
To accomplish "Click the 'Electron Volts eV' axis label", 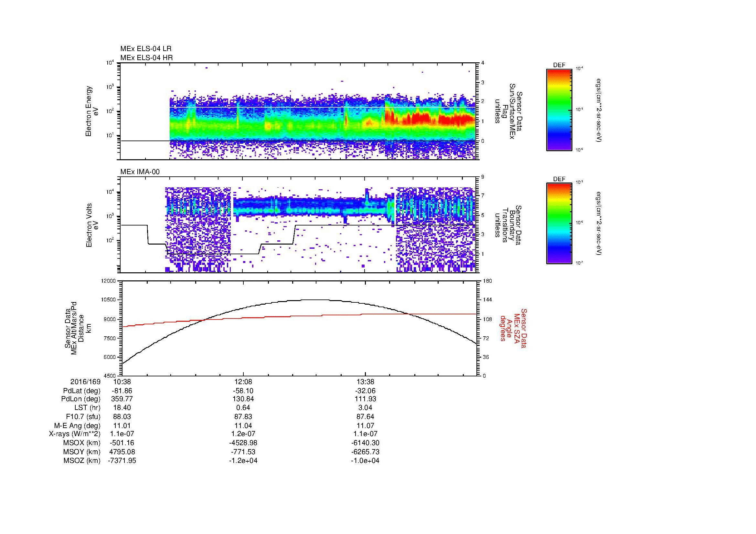I will (x=92, y=225).
